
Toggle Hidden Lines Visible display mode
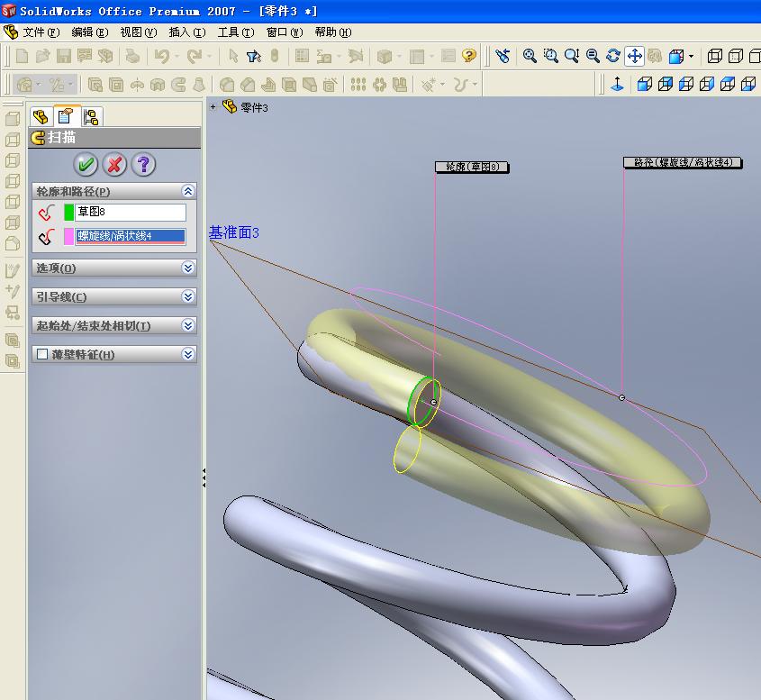[736, 56]
